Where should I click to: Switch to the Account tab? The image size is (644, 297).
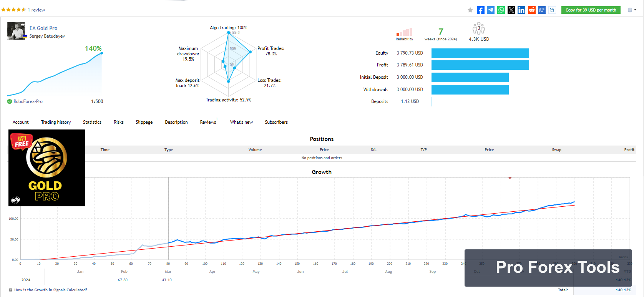coord(21,122)
